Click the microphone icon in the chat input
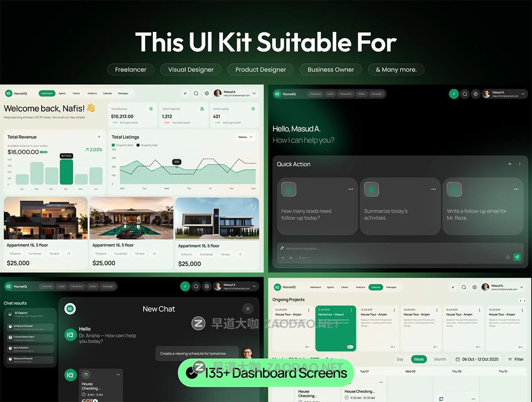This screenshot has height=402, width=532. tap(508, 257)
